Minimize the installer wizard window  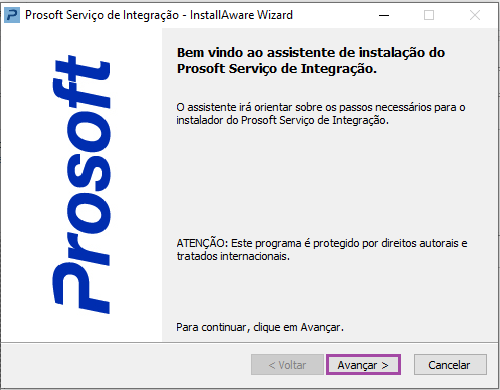384,15
